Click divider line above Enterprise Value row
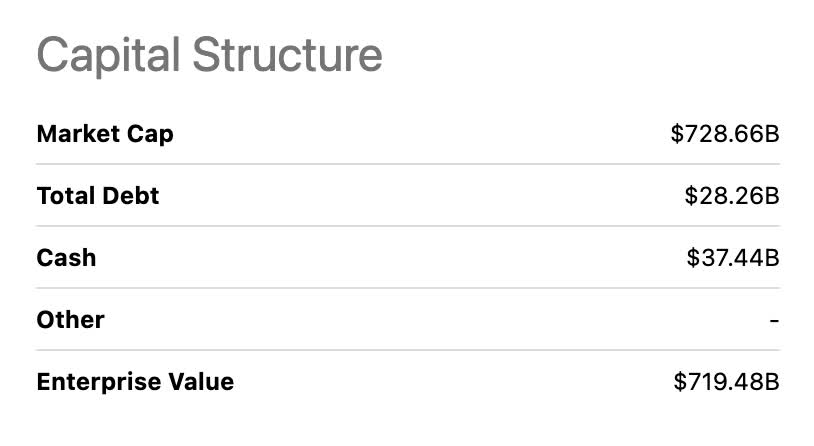814x446 pixels. coord(407,350)
